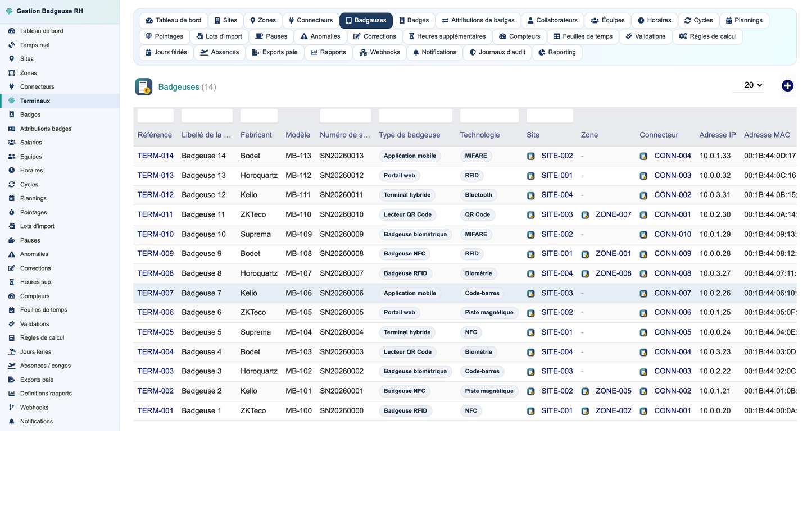The height and width of the screenshot is (507, 812).
Task: Click site icon in the TERM-001 row
Action: click(x=531, y=411)
